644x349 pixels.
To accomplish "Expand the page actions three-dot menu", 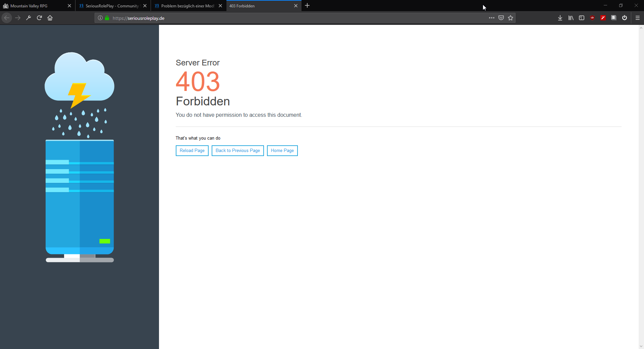I will point(492,18).
